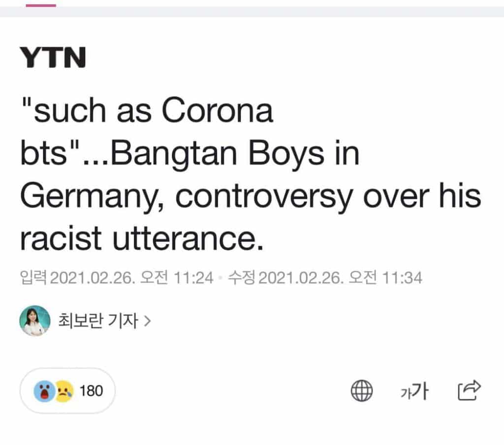Screen dimensions: 504x445
Task: Click the "such as Corona" headline line
Action: (147, 112)
